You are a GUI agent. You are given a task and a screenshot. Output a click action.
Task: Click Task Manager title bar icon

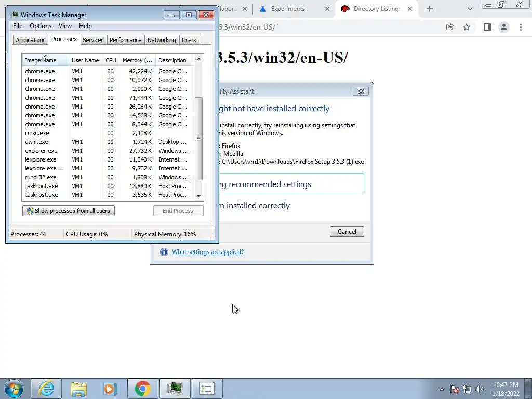(14, 15)
